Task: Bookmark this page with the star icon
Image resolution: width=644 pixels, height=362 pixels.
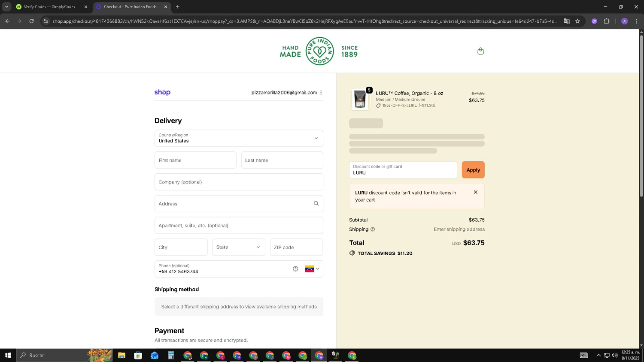Action: click(577, 21)
